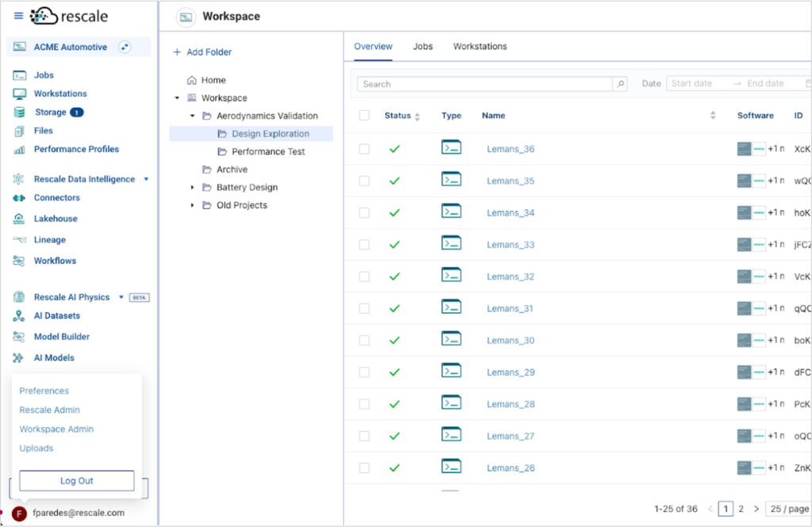This screenshot has width=812, height=527.
Task: Click the search magnifier icon button
Action: point(620,84)
